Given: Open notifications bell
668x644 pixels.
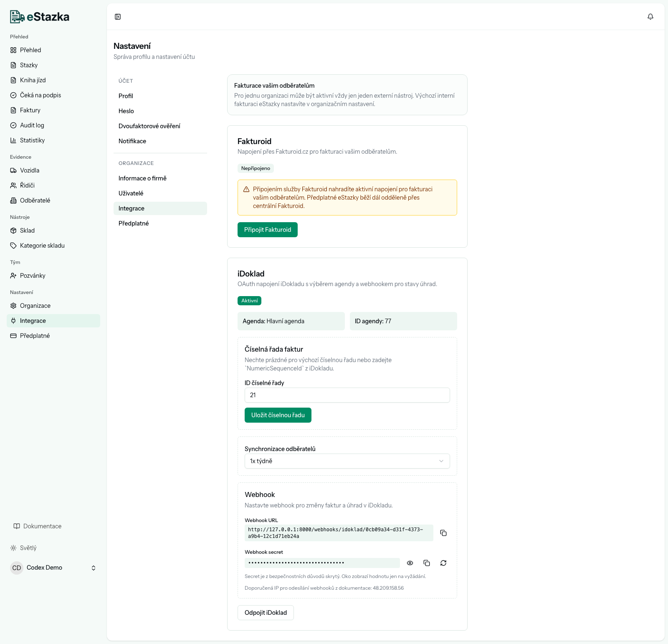Looking at the screenshot, I should (x=650, y=17).
